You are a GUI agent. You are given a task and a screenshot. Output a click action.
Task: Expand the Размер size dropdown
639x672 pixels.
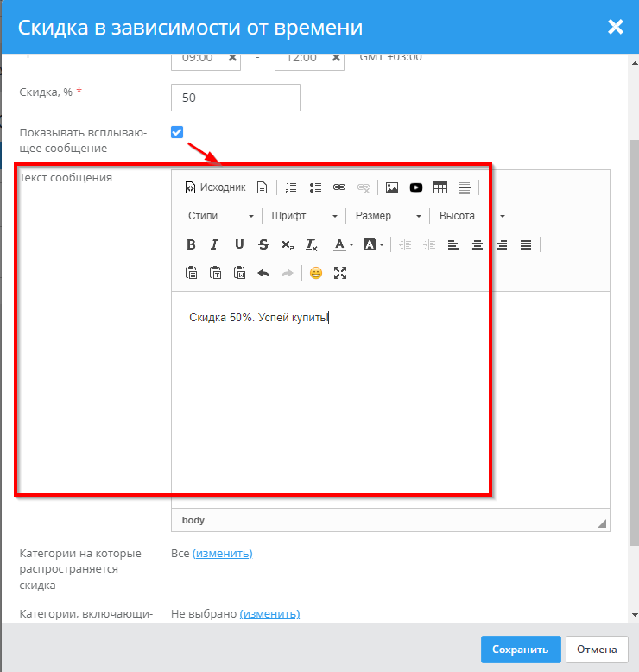(x=389, y=216)
